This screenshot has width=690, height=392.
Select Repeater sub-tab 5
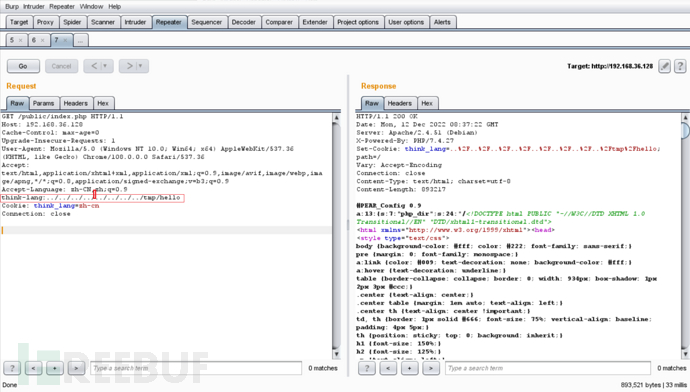[x=12, y=40]
